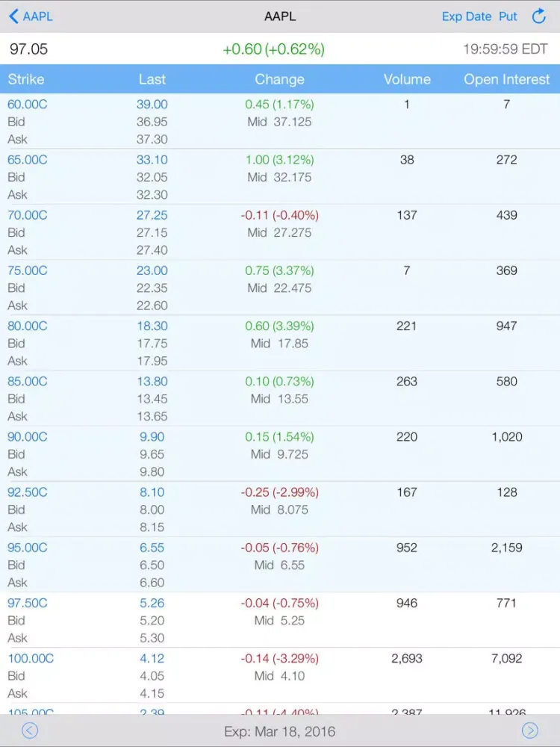Go back using the AAPL chevron

pyautogui.click(x=31, y=16)
